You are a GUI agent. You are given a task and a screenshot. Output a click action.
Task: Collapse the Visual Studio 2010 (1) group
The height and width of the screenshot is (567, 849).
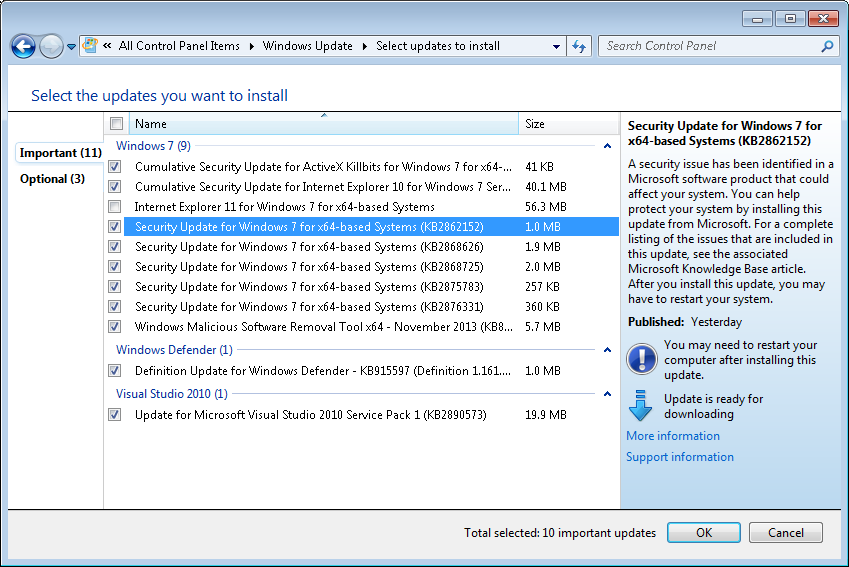608,394
